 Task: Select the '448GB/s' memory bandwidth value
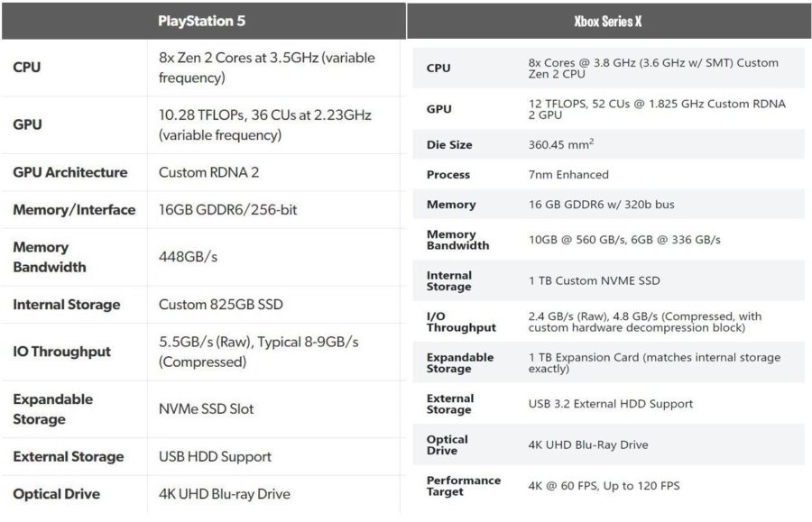[x=188, y=257]
